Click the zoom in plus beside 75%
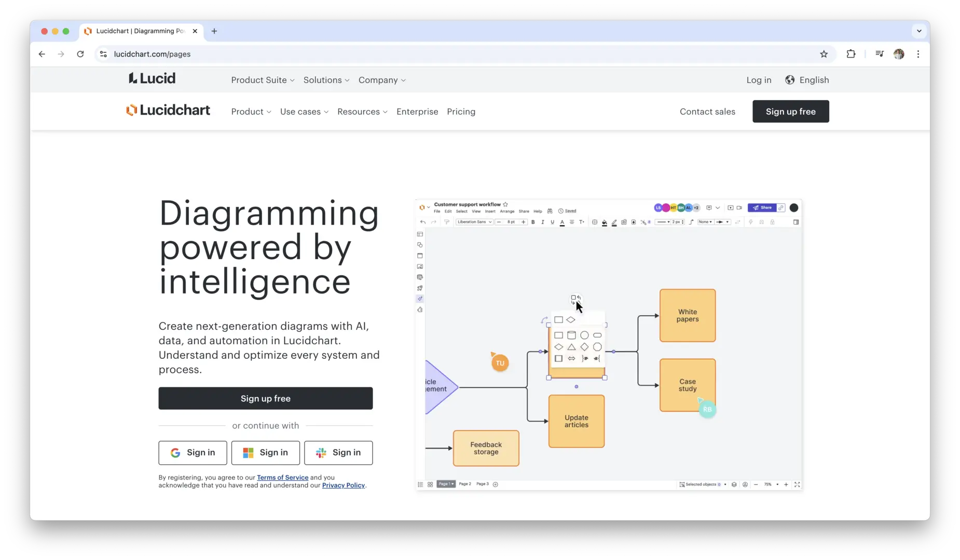Image resolution: width=960 pixels, height=560 pixels. pos(786,484)
